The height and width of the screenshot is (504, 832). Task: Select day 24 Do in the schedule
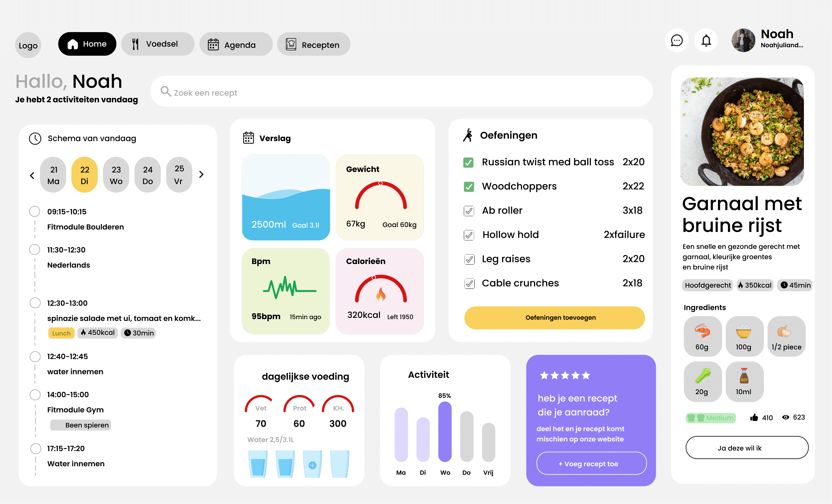point(148,175)
